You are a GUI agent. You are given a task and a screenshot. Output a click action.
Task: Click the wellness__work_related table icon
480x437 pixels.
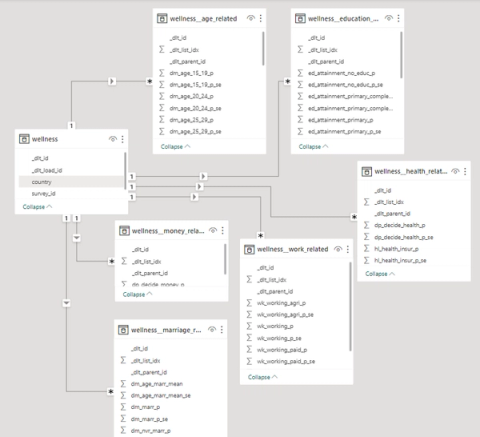click(249, 249)
